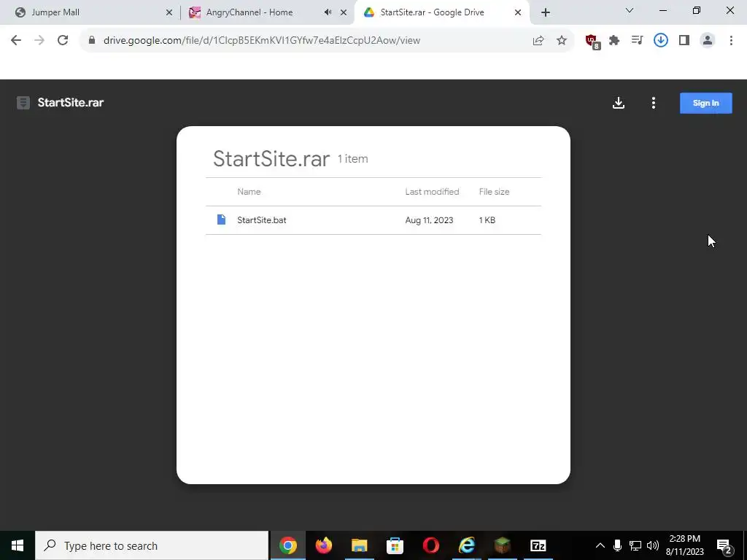Open the Extensions puzzle piece menu
This screenshot has height=560, width=747.
pos(614,41)
